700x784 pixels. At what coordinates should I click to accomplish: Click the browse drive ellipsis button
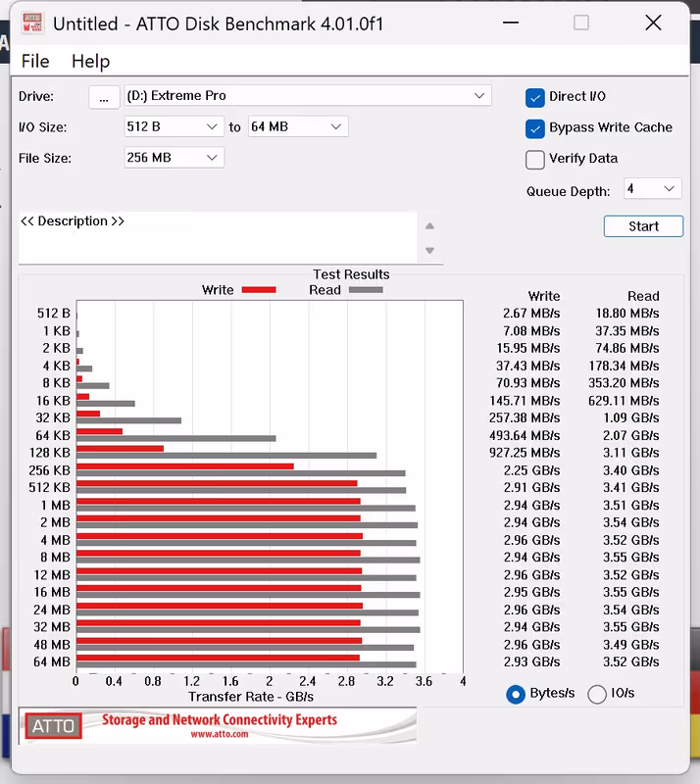pyautogui.click(x=103, y=96)
